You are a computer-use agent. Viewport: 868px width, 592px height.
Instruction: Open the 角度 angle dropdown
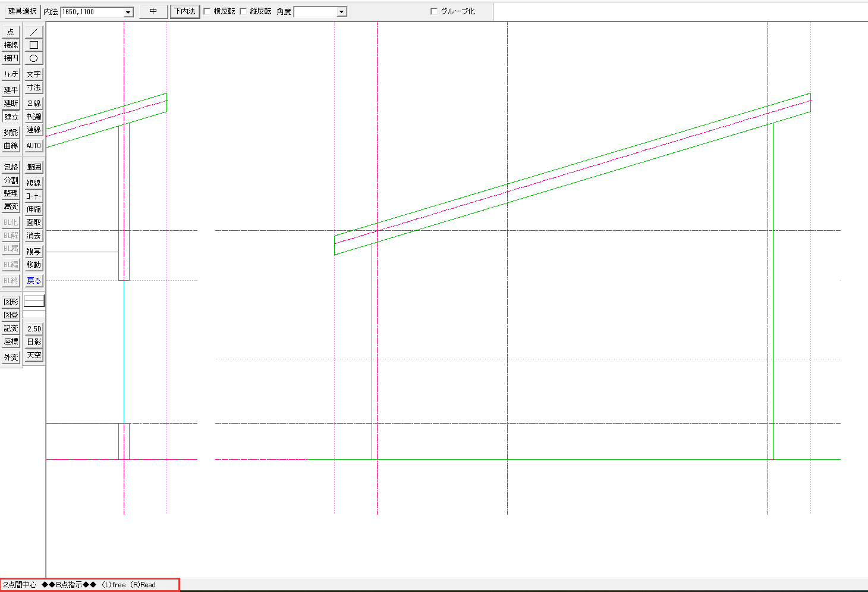[341, 12]
